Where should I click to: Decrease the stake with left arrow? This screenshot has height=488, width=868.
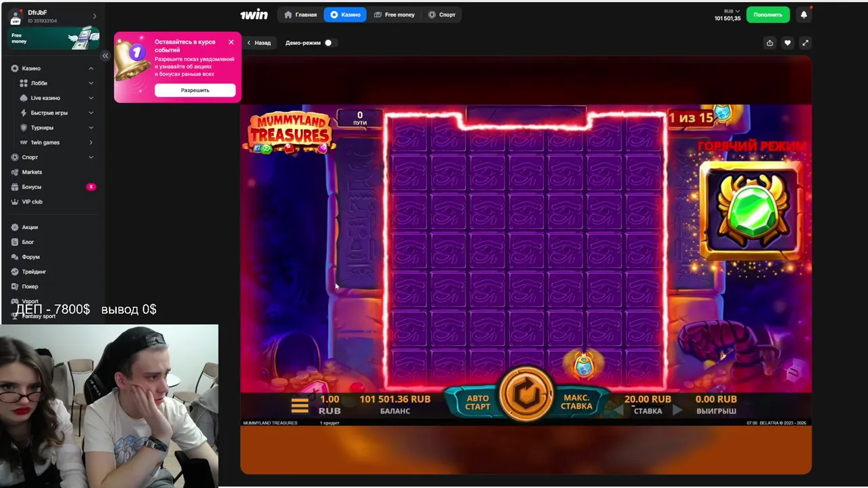tap(618, 410)
